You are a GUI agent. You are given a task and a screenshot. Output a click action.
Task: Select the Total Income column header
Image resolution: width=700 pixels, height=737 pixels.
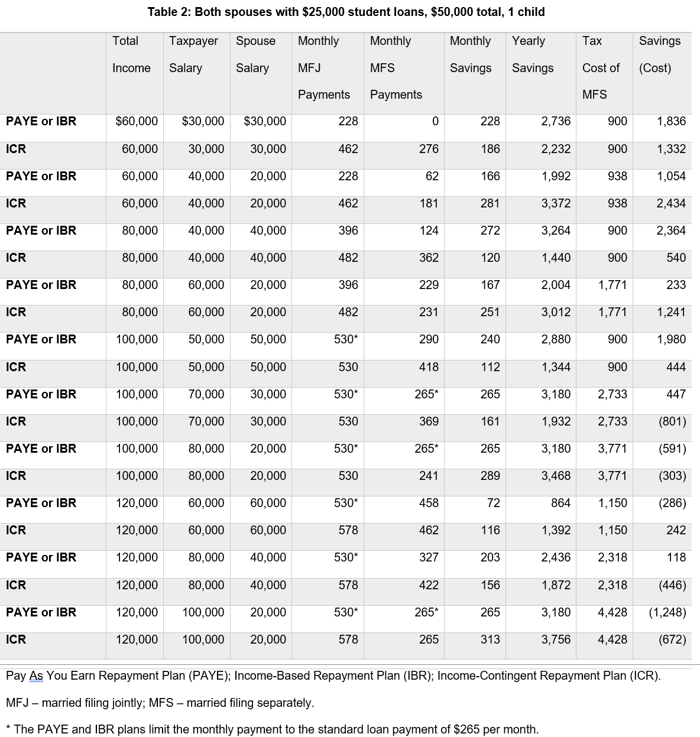[131, 54]
